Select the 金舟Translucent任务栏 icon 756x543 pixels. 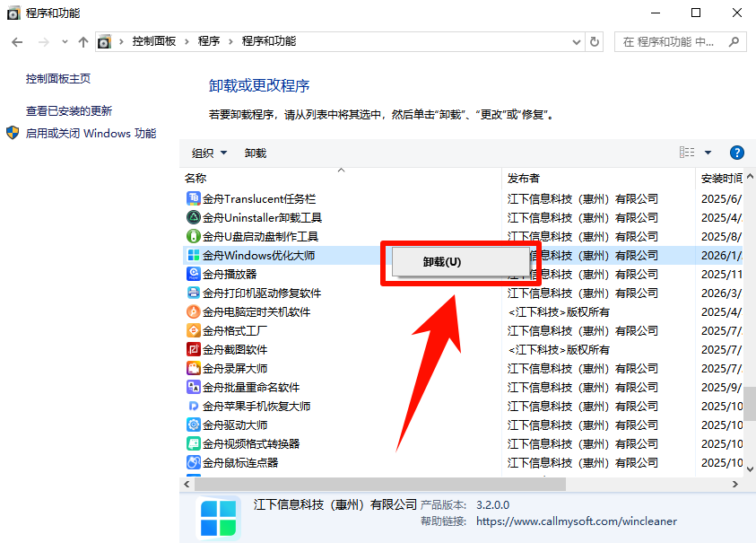pos(194,198)
